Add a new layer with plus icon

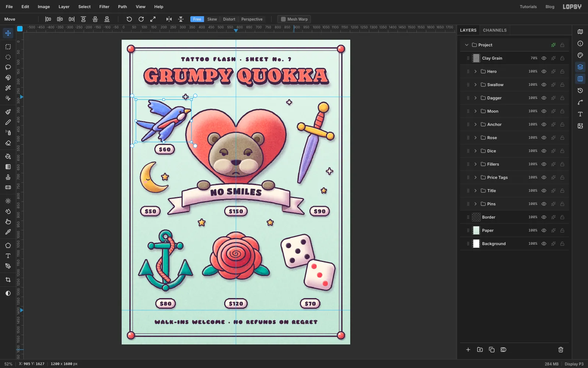click(468, 350)
